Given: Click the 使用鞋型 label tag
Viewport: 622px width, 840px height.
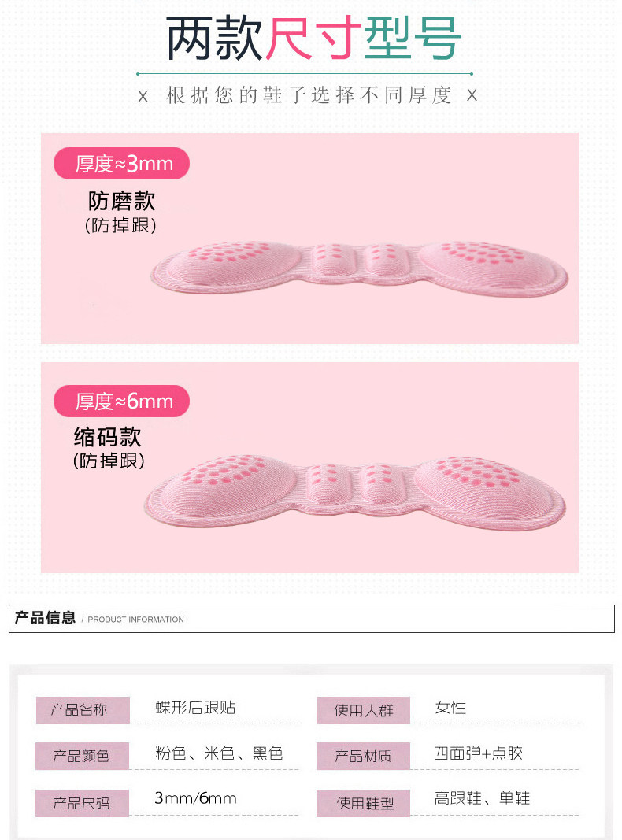Looking at the screenshot, I should (x=363, y=803).
